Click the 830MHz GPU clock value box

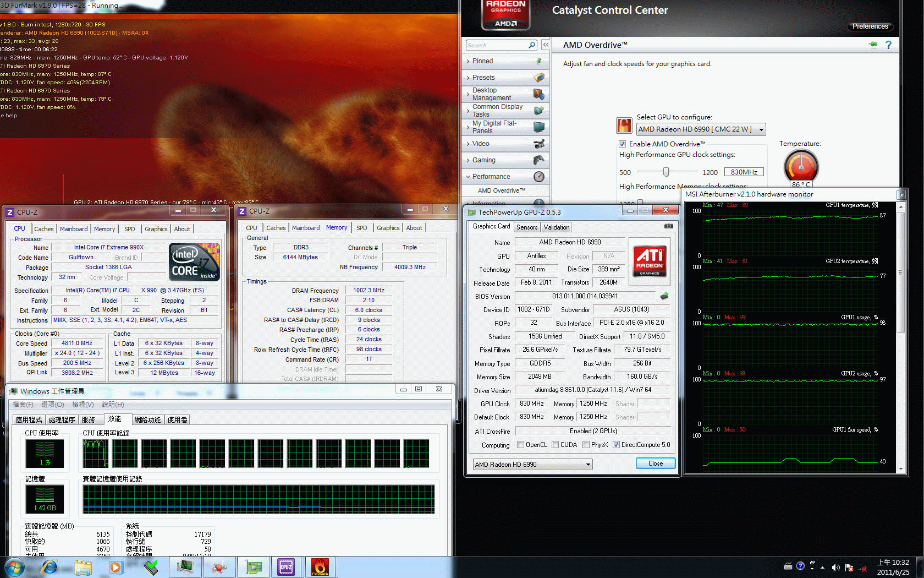[744, 172]
